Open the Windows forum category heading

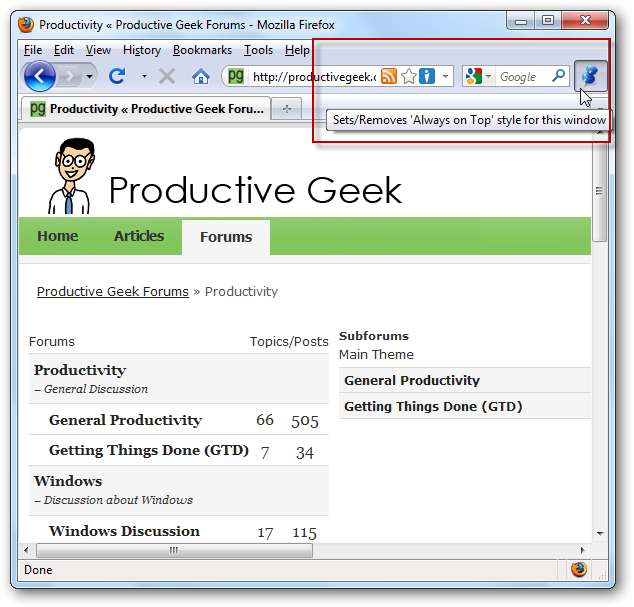click(68, 481)
